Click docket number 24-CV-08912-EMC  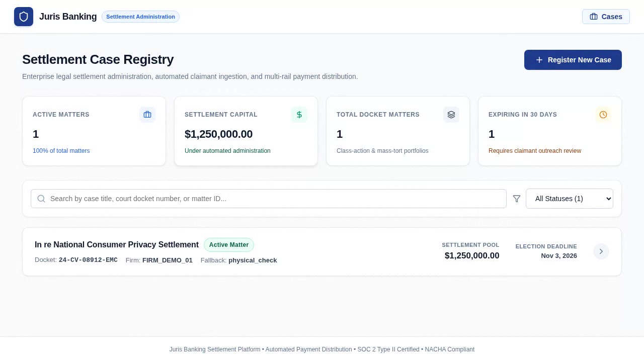pos(88,260)
